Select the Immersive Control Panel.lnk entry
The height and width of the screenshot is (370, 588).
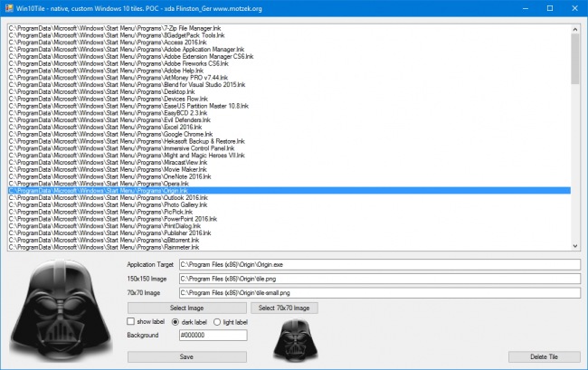coord(289,148)
